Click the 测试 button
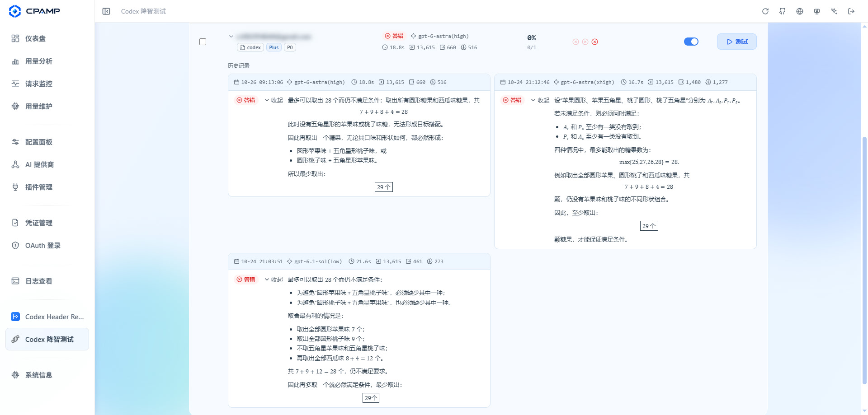Screen dimensions: 868x415 (736, 42)
